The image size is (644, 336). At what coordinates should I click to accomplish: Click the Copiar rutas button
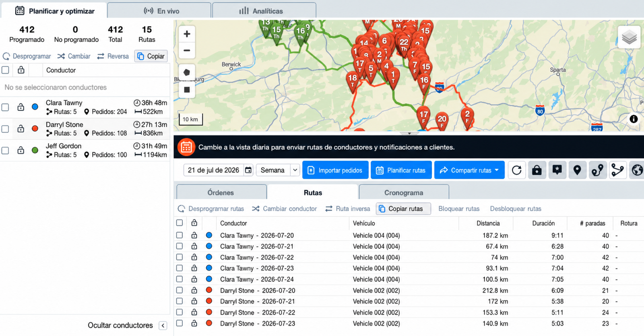[x=403, y=209]
